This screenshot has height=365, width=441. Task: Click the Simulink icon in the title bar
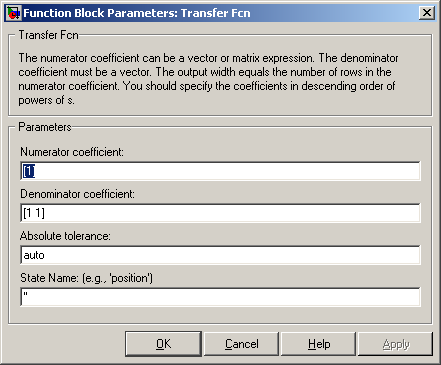(13, 13)
